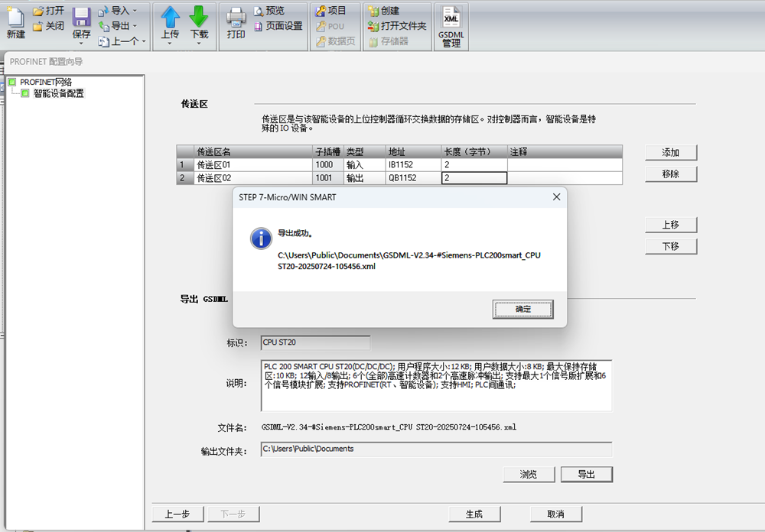Click the Project (项目) protection icon
This screenshot has width=765, height=532.
pyautogui.click(x=321, y=11)
